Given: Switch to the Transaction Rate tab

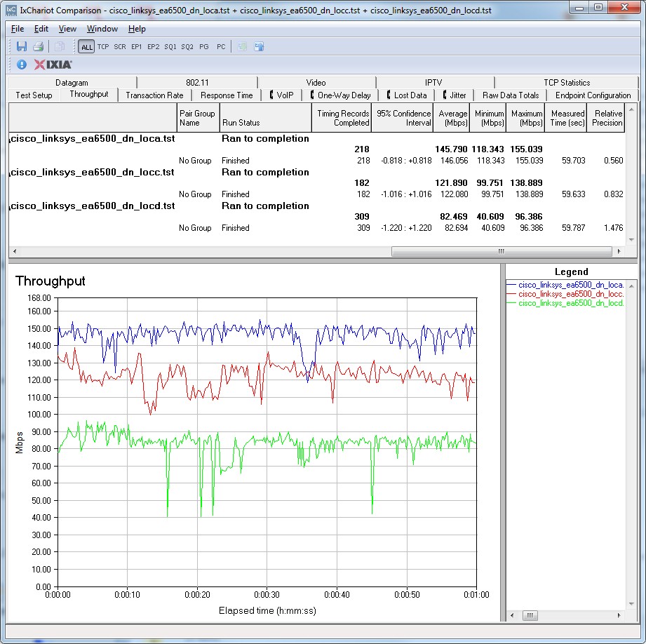Looking at the screenshot, I should tap(154, 95).
